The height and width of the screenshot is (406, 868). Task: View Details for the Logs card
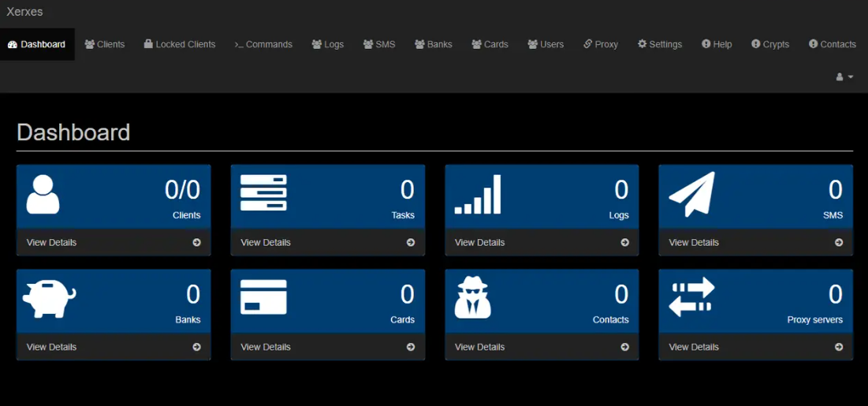542,243
